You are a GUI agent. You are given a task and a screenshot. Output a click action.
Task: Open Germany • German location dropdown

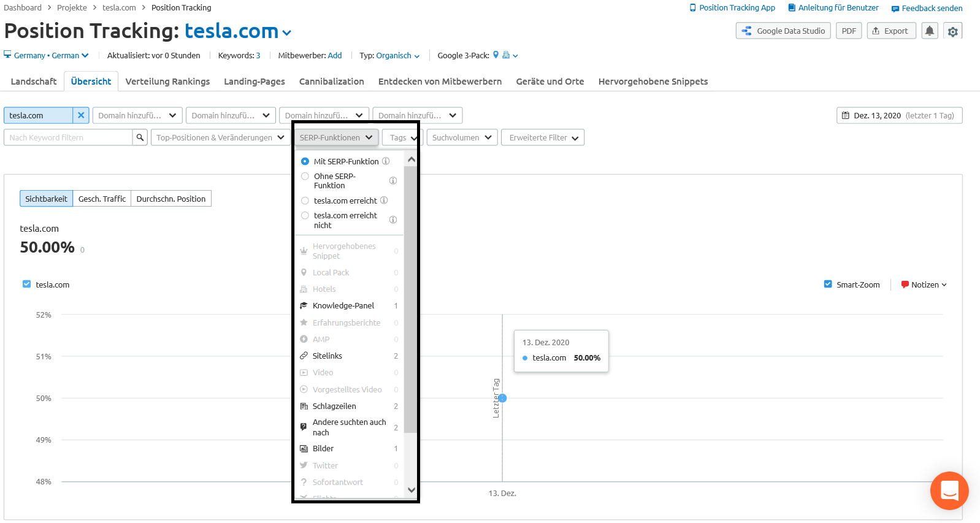coord(46,55)
